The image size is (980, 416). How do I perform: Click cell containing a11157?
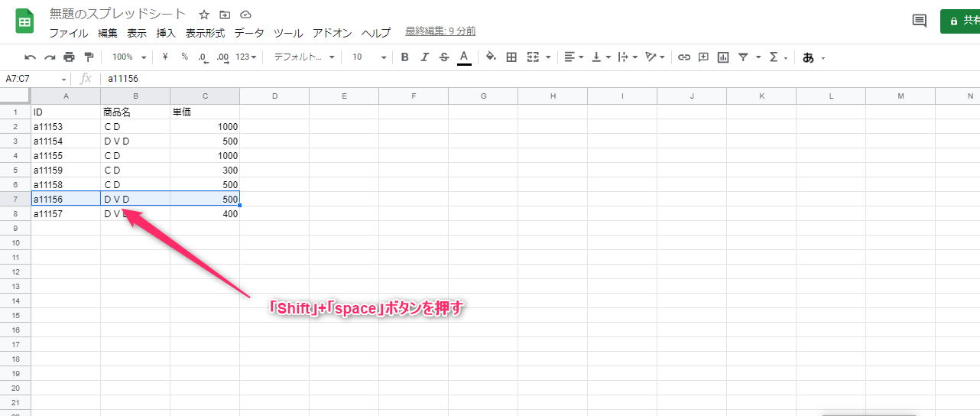coord(66,213)
